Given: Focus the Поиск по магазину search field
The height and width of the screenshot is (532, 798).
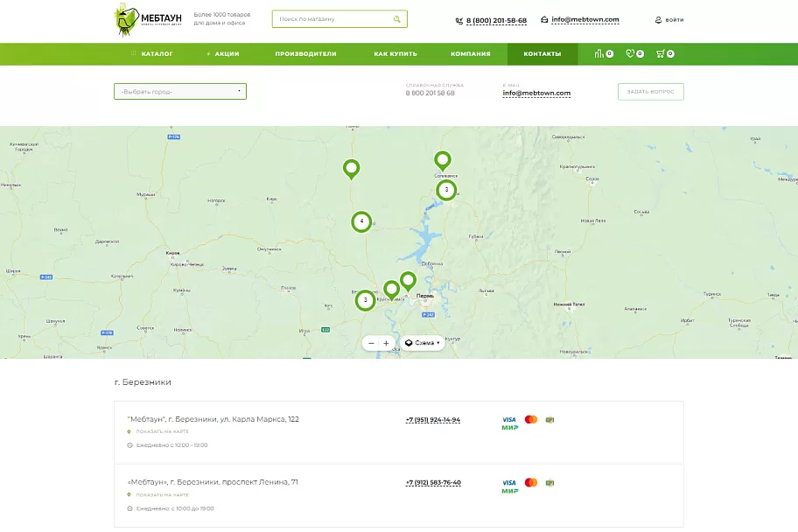Looking at the screenshot, I should (x=333, y=19).
